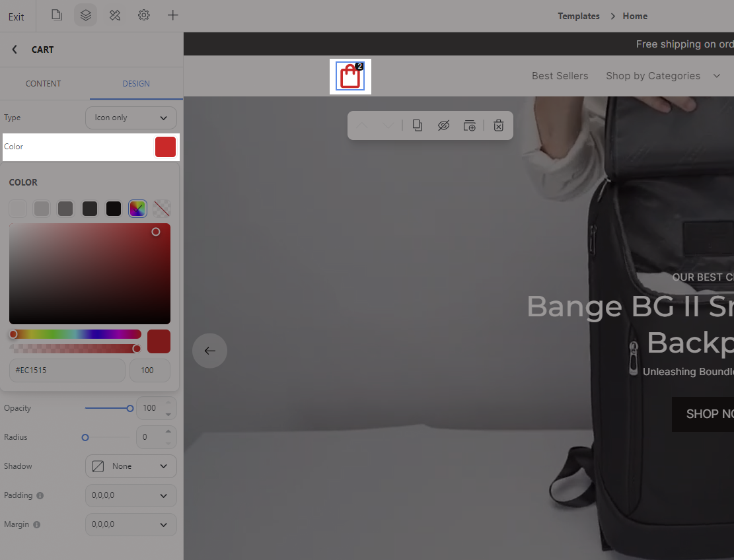Open the Layers panel icon
This screenshot has width=734, height=560.
pyautogui.click(x=85, y=15)
